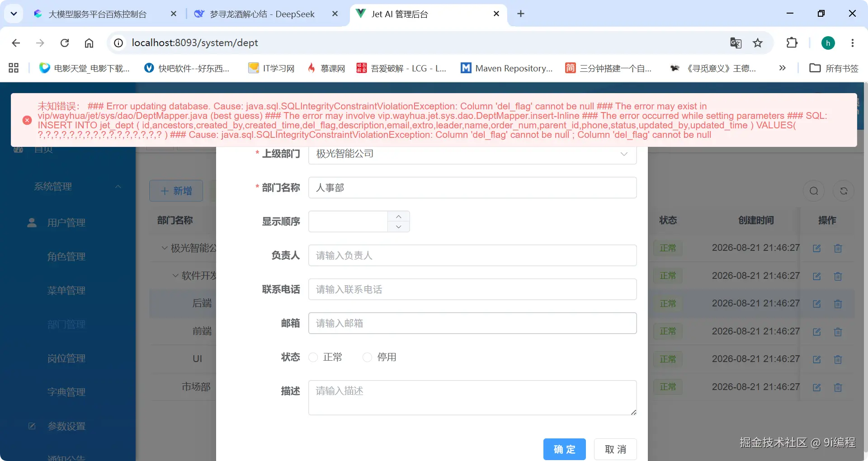Edit the 软件开发 row via pencil icon
Viewport: 868px width, 461px height.
[816, 276]
